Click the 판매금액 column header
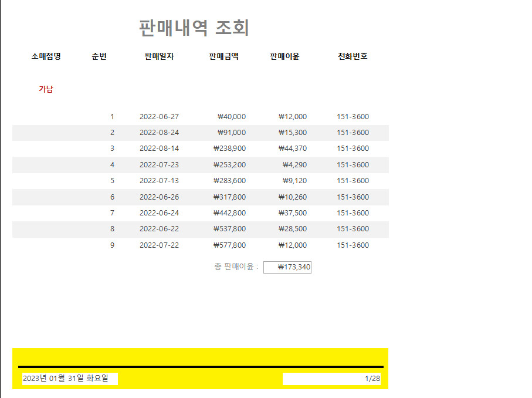532x398 pixels. pyautogui.click(x=223, y=56)
